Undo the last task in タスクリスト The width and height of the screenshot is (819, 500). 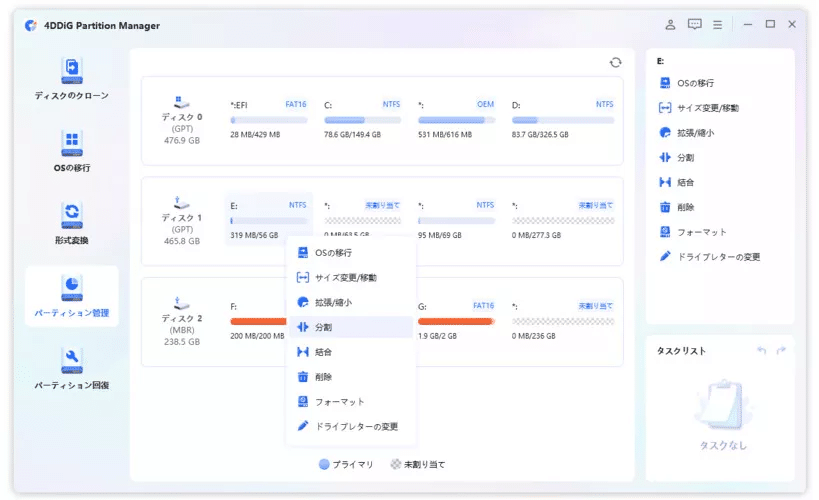(x=762, y=350)
